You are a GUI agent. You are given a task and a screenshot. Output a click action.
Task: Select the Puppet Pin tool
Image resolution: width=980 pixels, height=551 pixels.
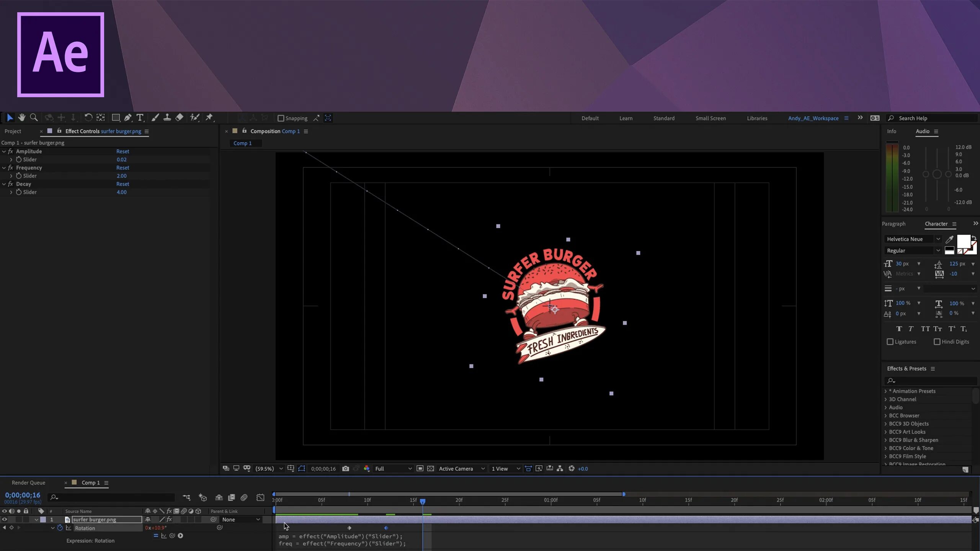click(x=209, y=117)
